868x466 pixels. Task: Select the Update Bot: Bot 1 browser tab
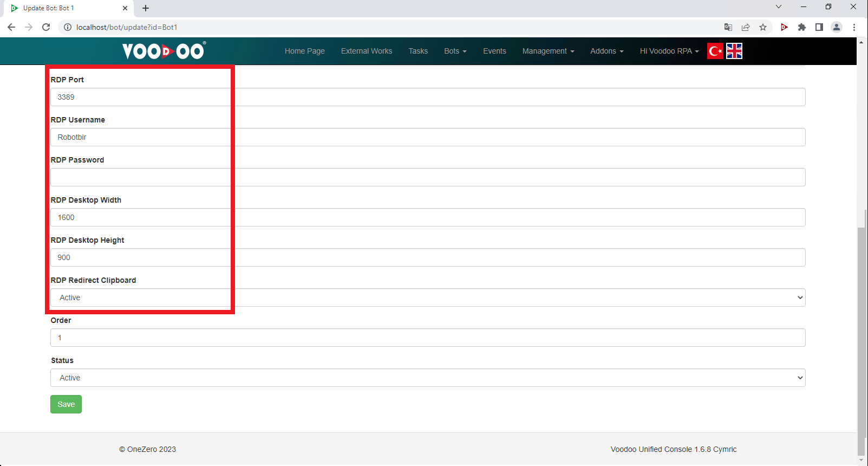coord(68,8)
